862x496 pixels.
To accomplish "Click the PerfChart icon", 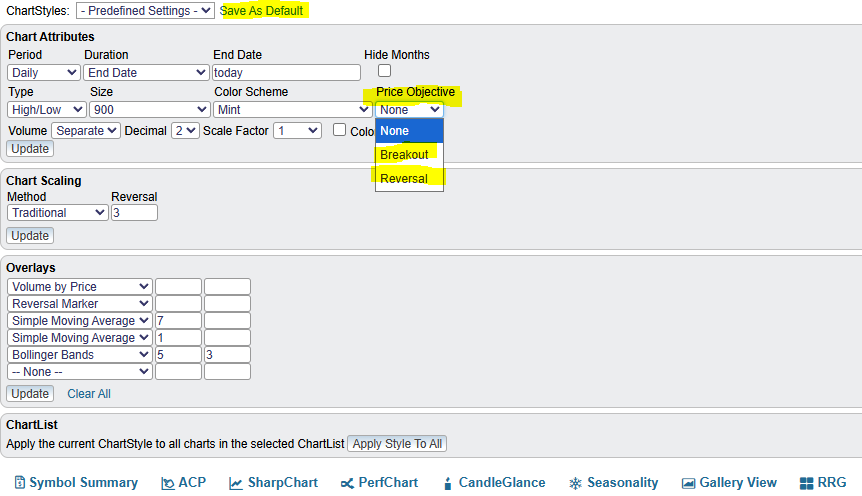I will point(347,483).
